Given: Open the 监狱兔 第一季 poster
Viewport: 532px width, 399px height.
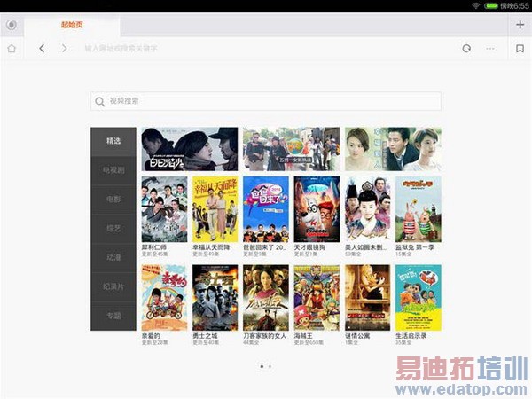Looking at the screenshot, I should [419, 209].
